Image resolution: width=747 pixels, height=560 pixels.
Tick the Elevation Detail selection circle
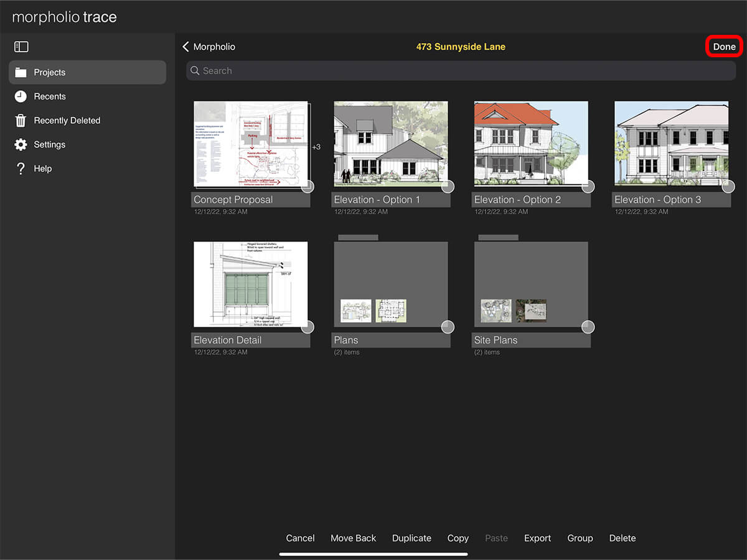308,327
